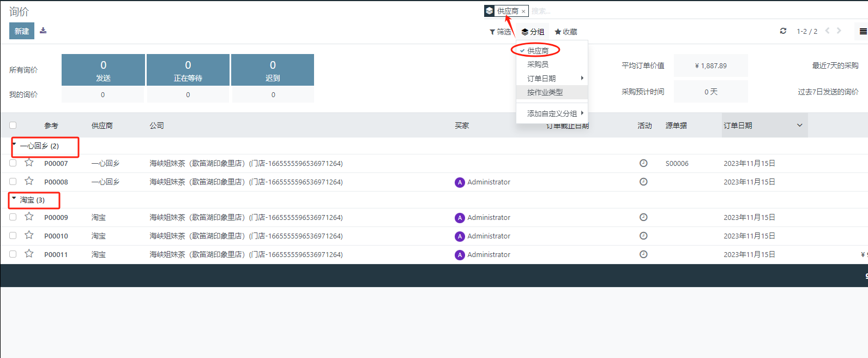Click the activity clock icon for P00009
This screenshot has width=868, height=358.
pos(643,217)
